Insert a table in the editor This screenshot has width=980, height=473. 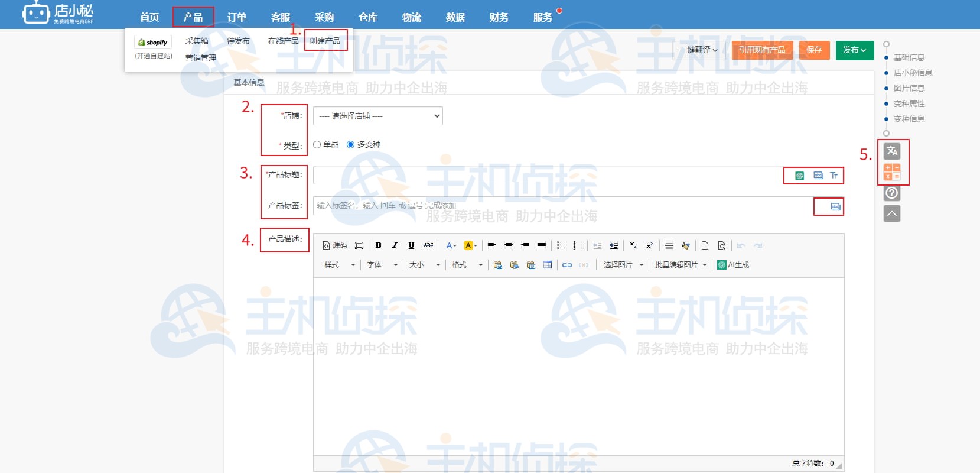548,265
